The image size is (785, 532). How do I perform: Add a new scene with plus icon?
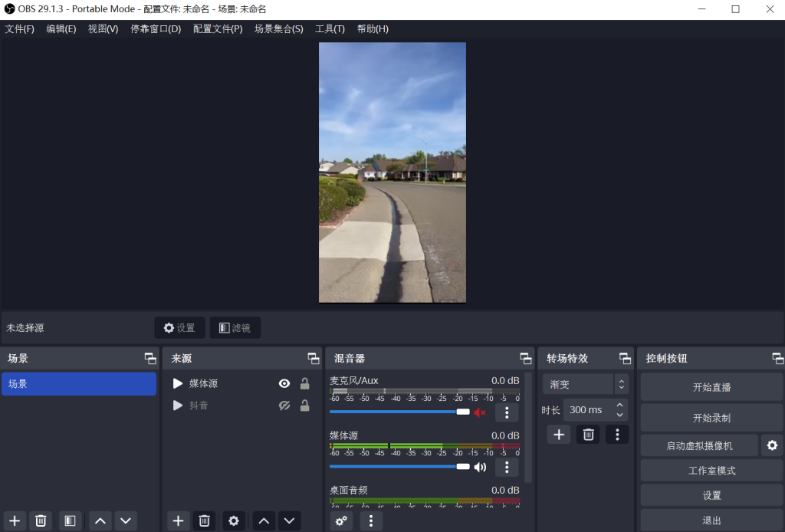15,521
